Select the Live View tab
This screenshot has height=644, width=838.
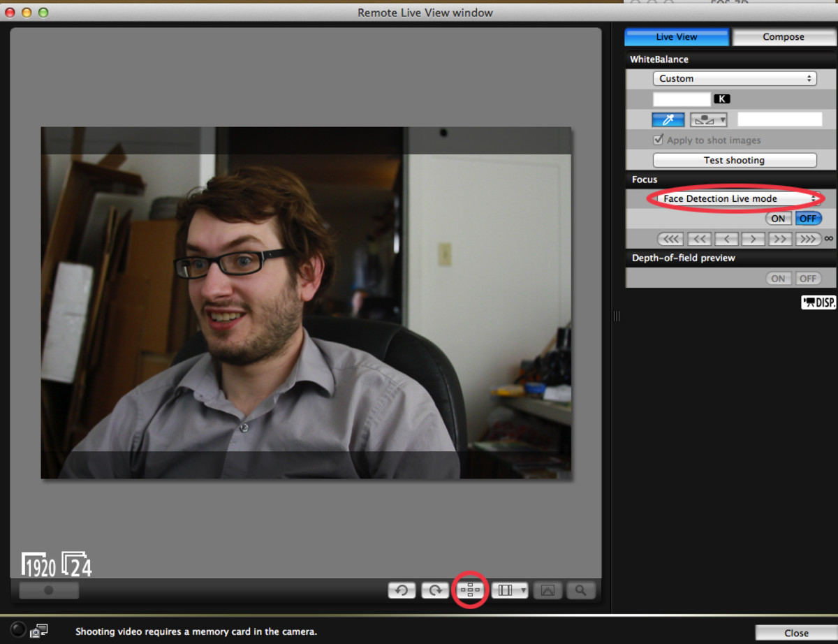(676, 37)
